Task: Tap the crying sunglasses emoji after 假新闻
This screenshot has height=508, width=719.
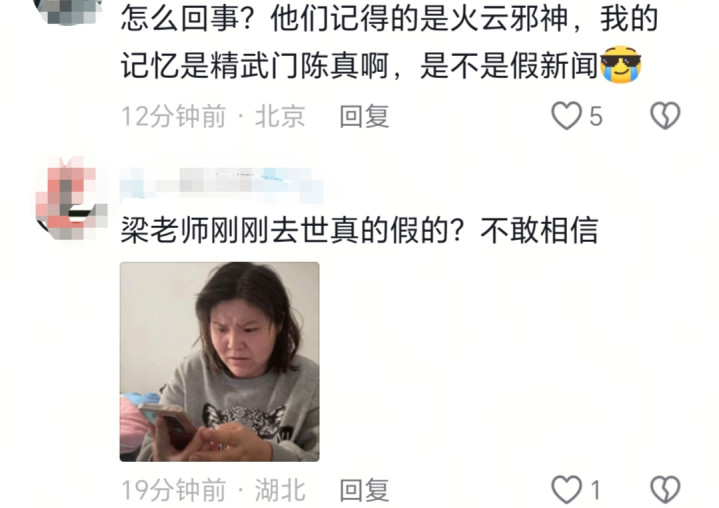Action: [x=620, y=65]
